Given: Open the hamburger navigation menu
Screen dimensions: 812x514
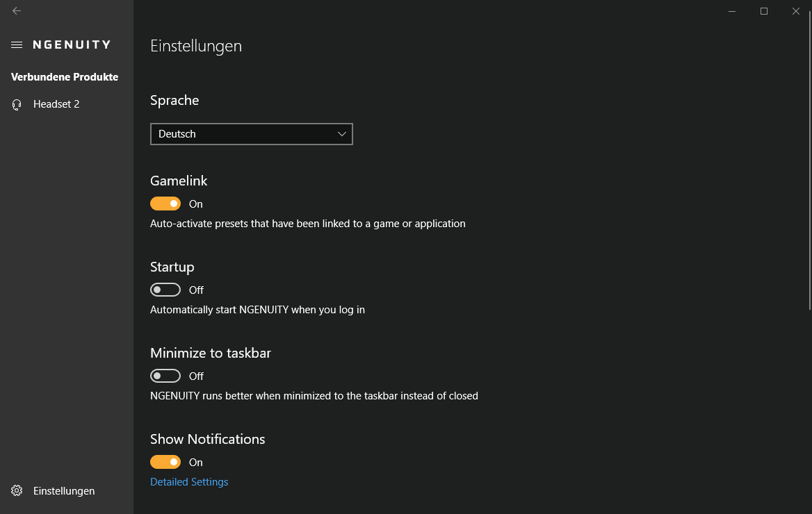Looking at the screenshot, I should (17, 44).
